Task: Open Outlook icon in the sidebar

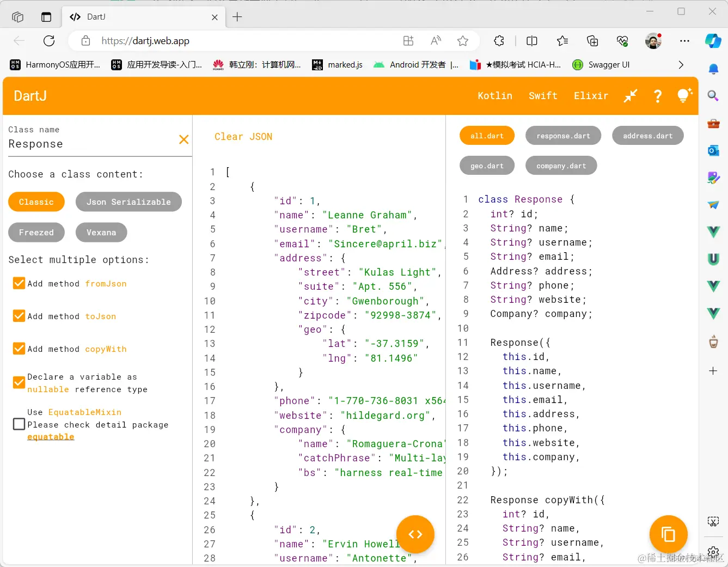Action: point(713,150)
